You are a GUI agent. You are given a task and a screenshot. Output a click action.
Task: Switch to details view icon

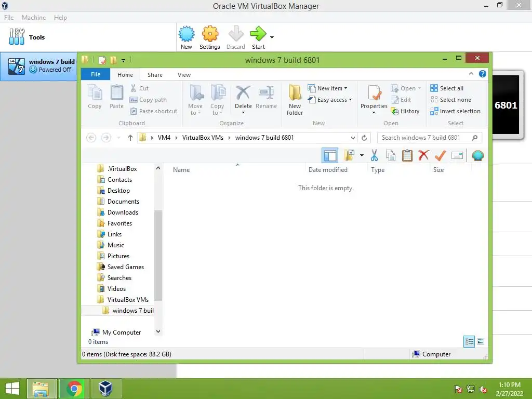coord(469,342)
